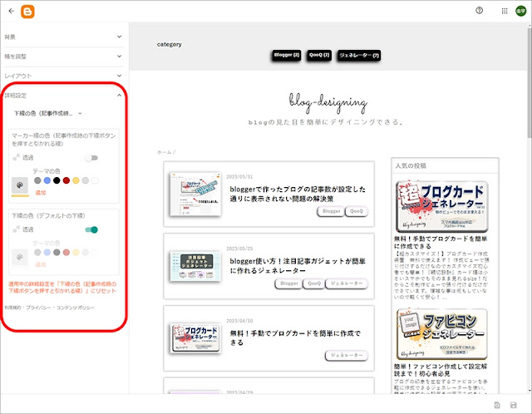Click the save disk icon at bottom right

coord(514,405)
